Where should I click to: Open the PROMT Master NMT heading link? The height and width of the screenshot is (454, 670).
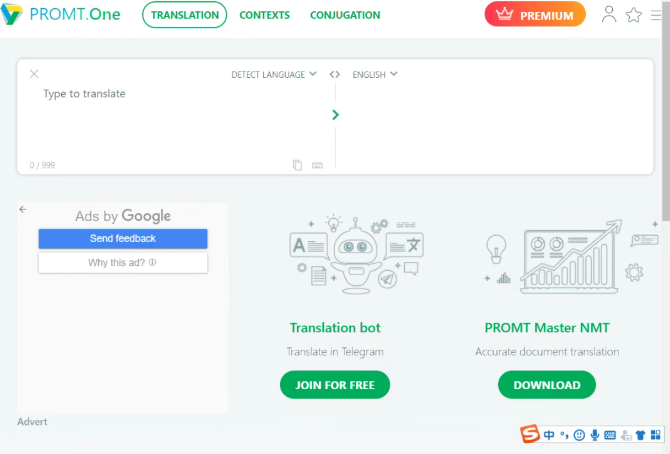point(547,327)
